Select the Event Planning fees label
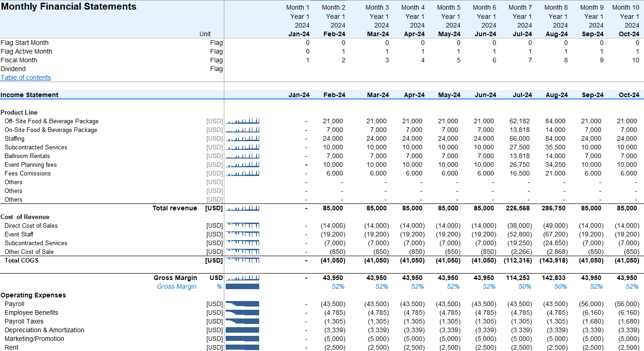The width and height of the screenshot is (644, 351). coord(31,165)
